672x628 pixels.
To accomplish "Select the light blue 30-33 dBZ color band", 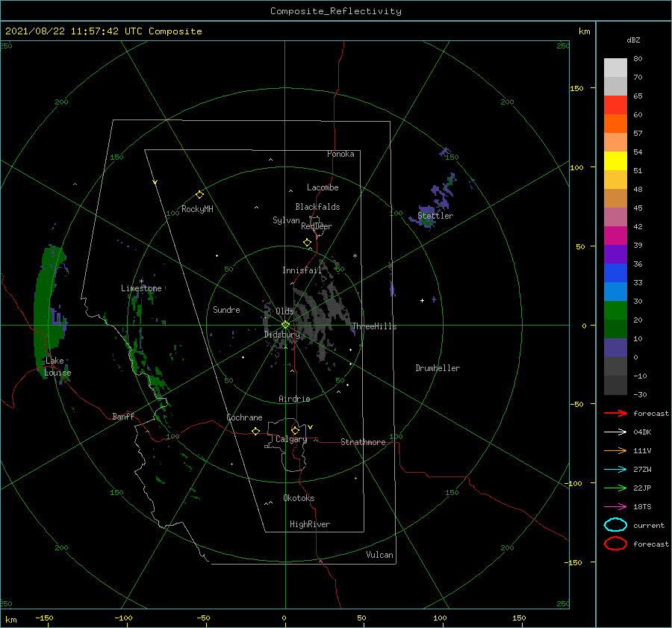I will point(615,292).
